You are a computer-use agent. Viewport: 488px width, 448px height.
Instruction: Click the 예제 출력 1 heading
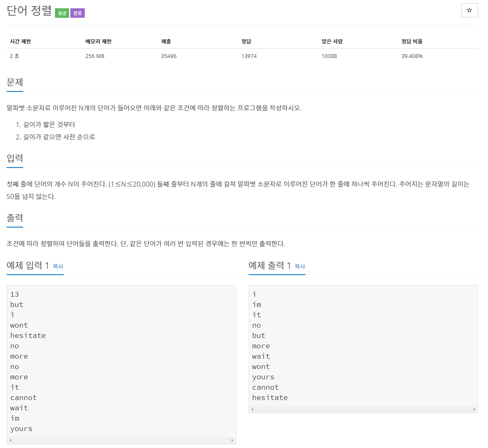pos(270,265)
